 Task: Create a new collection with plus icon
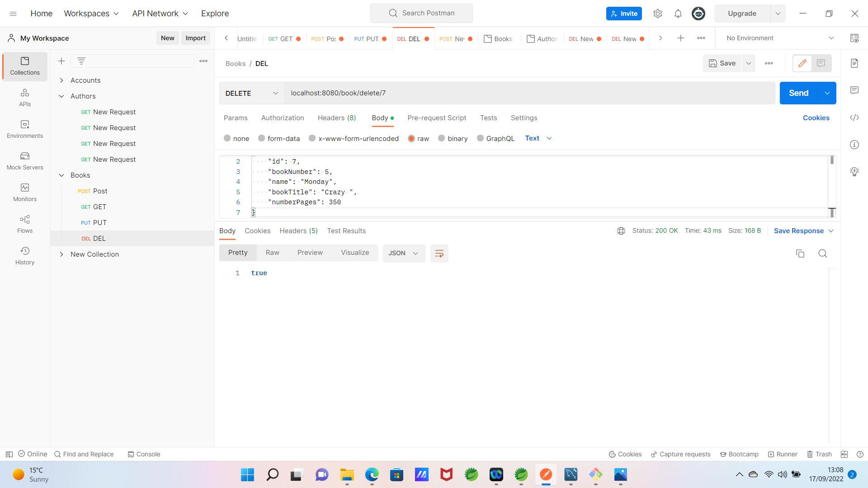click(61, 61)
